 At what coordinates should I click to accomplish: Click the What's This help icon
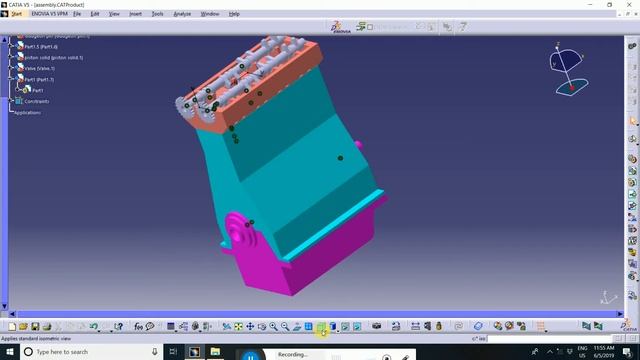118,327
